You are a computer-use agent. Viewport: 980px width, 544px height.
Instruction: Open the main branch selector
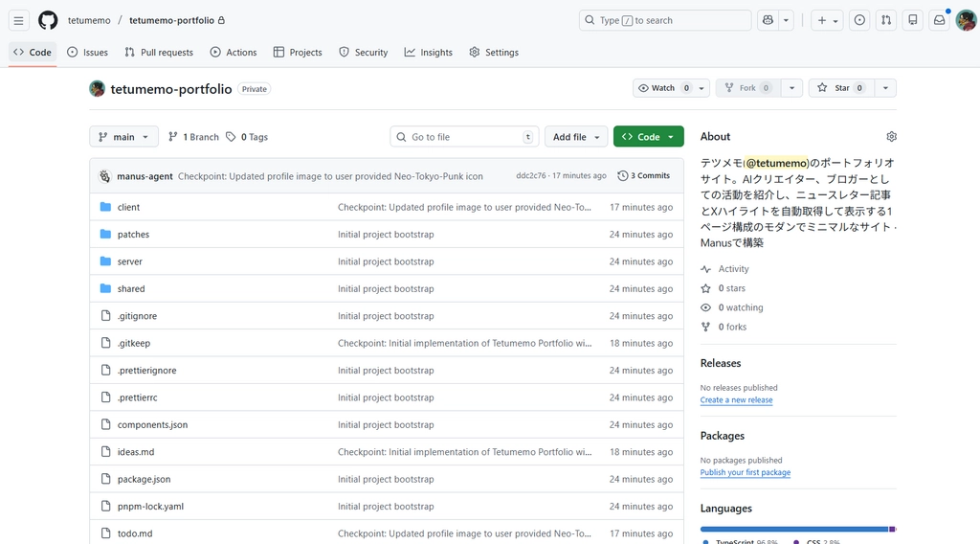pyautogui.click(x=123, y=137)
